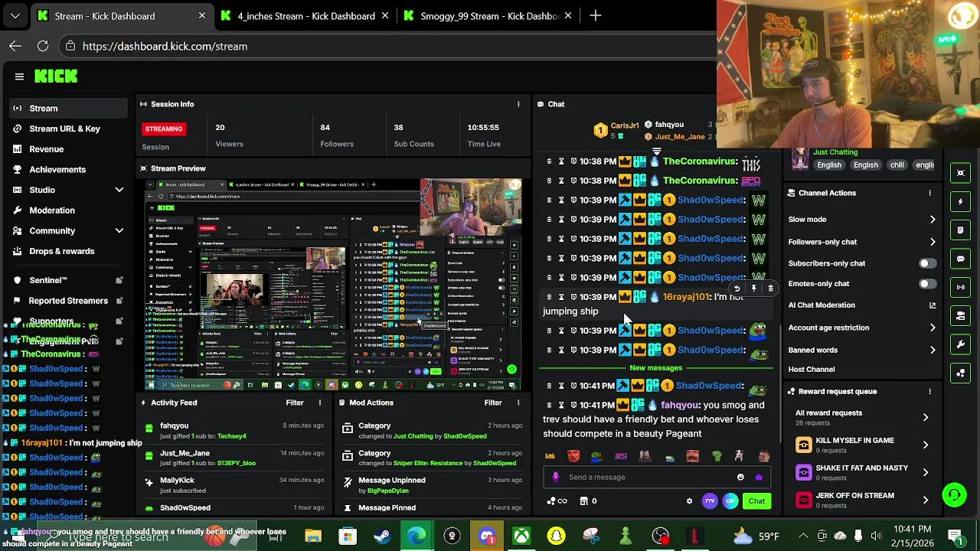Open Slow mode settings arrow
The image size is (980, 551).
[x=933, y=220]
